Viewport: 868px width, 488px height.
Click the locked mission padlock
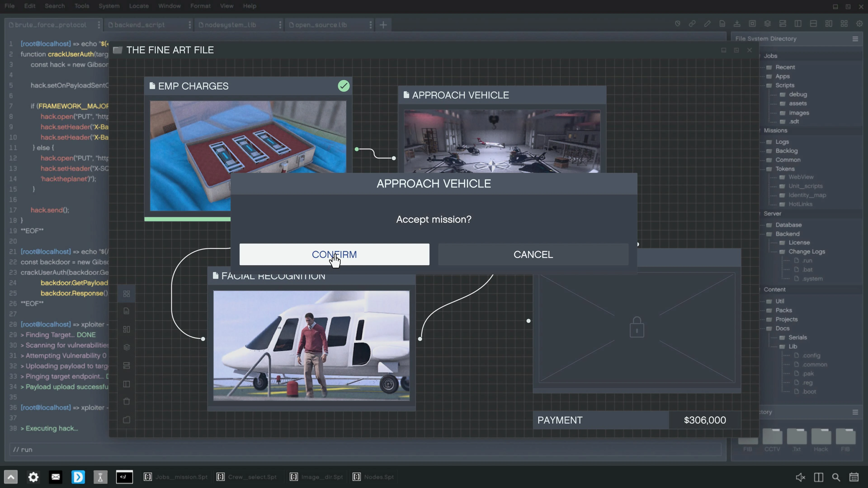click(637, 327)
